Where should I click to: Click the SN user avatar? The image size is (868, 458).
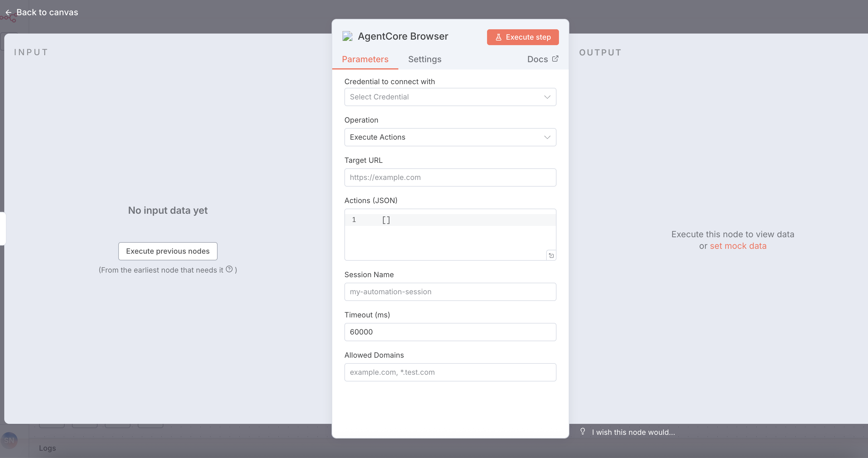[x=9, y=440]
